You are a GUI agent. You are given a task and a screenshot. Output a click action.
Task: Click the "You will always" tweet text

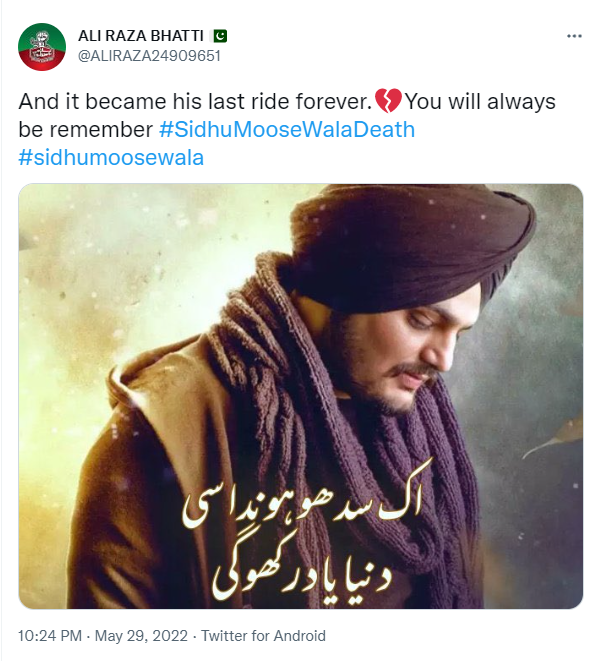click(x=480, y=102)
